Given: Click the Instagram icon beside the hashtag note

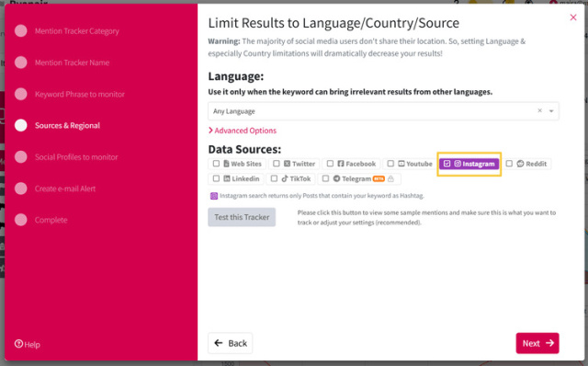Looking at the screenshot, I should 214,196.
